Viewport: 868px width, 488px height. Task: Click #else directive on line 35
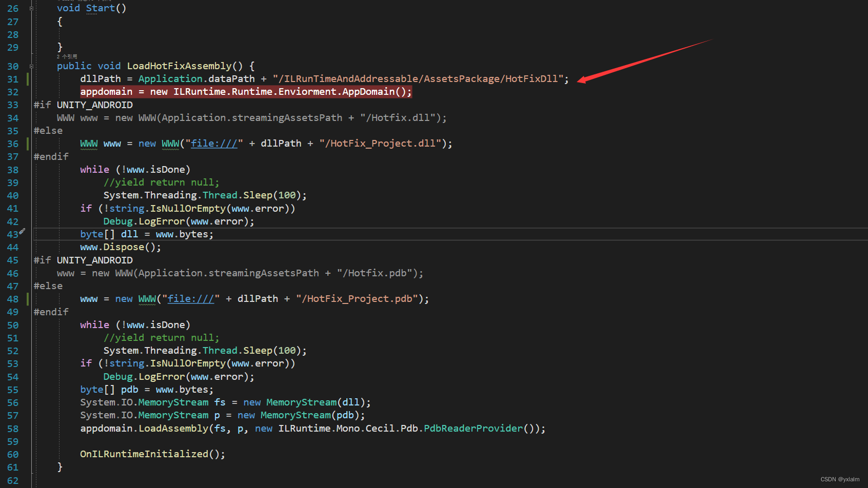48,131
